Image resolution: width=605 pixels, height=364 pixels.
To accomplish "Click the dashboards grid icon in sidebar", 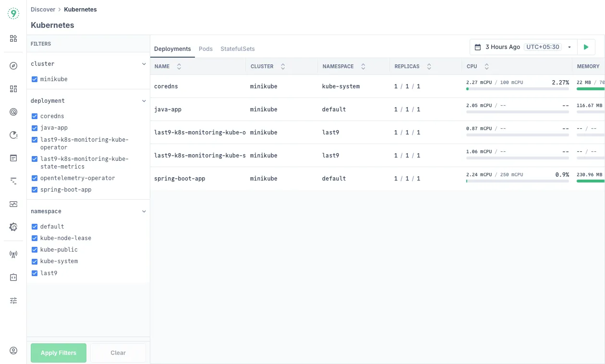I will tap(13, 89).
